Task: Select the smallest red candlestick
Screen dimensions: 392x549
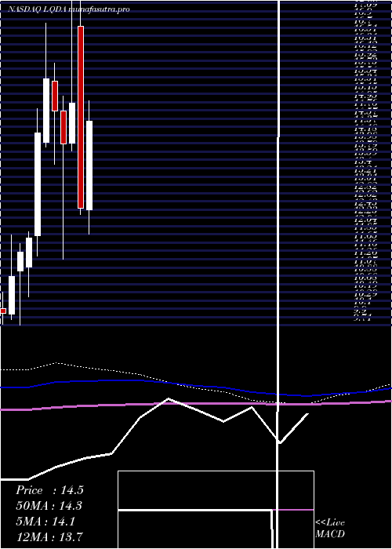Action: (3, 311)
